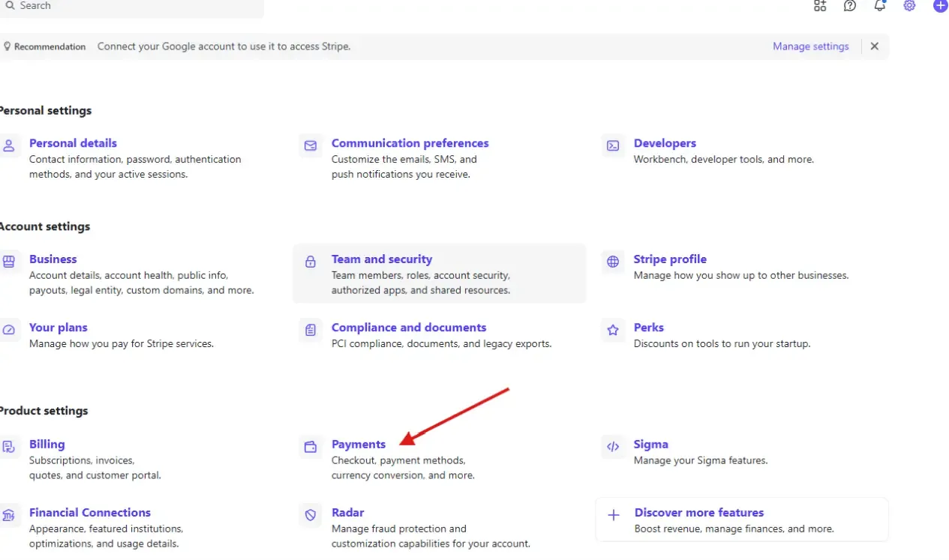Dismiss the Google account recommendation banner
The image size is (949, 560).
pos(874,46)
